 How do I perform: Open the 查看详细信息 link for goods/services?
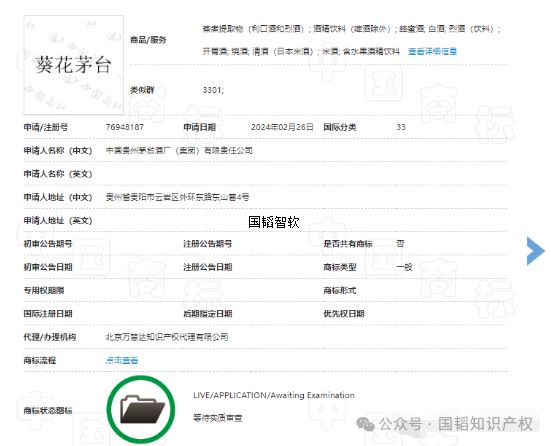(432, 52)
